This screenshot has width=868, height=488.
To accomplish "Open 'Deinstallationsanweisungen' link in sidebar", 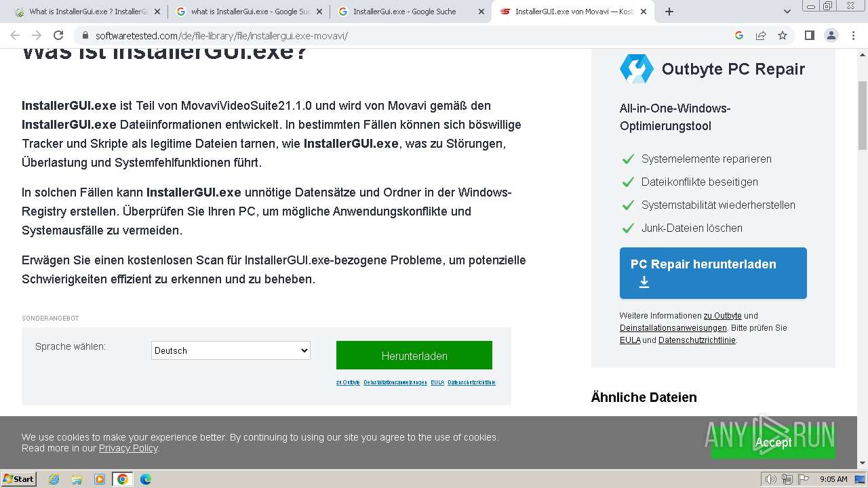I will (673, 328).
